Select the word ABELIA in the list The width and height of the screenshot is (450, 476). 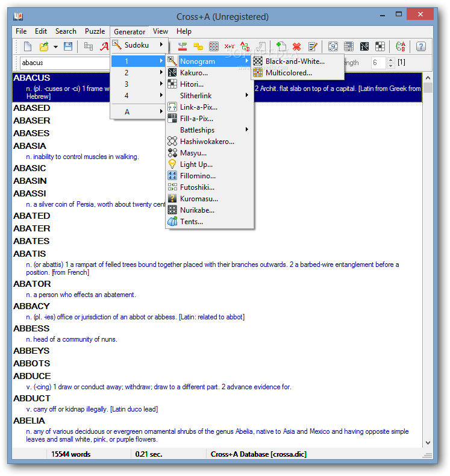pyautogui.click(x=29, y=421)
